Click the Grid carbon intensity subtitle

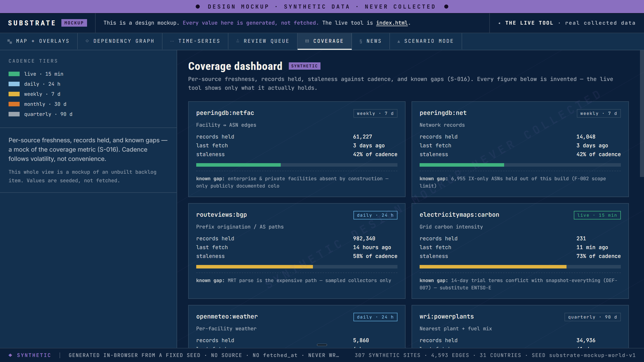coord(451,227)
